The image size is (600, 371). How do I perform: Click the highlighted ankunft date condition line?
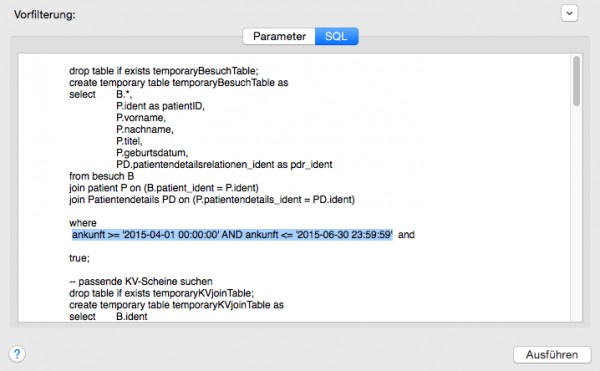click(x=232, y=234)
